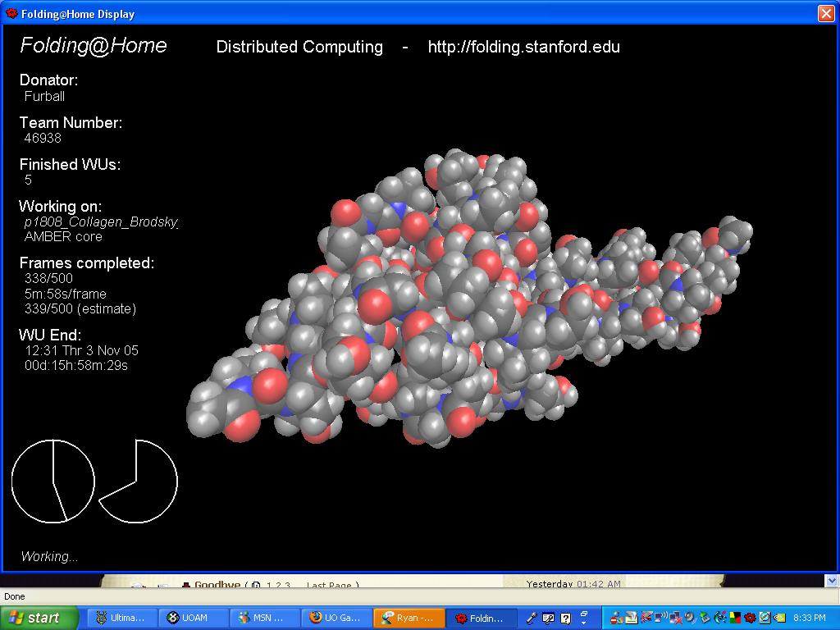840x630 pixels.
Task: Close the Folding@Home Display window
Action: [825, 13]
